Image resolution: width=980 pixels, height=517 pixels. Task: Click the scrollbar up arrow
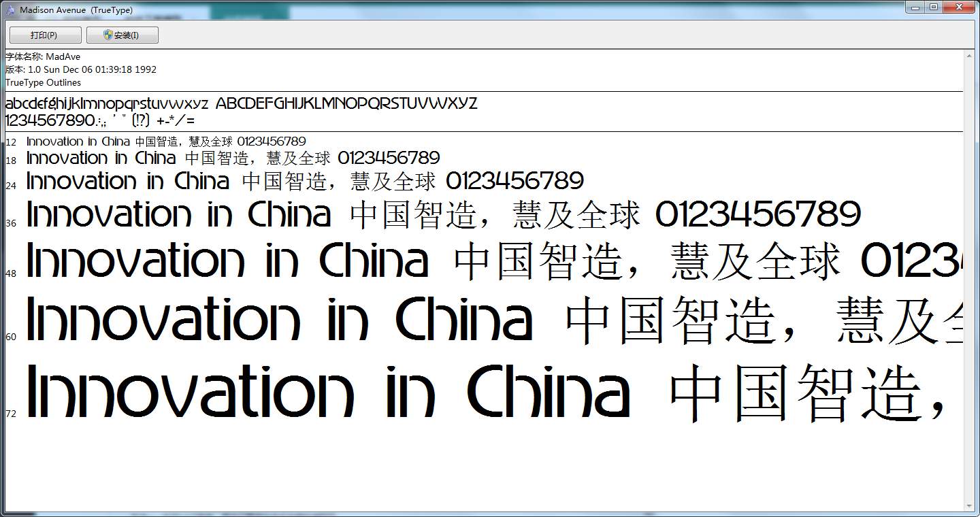pos(970,55)
